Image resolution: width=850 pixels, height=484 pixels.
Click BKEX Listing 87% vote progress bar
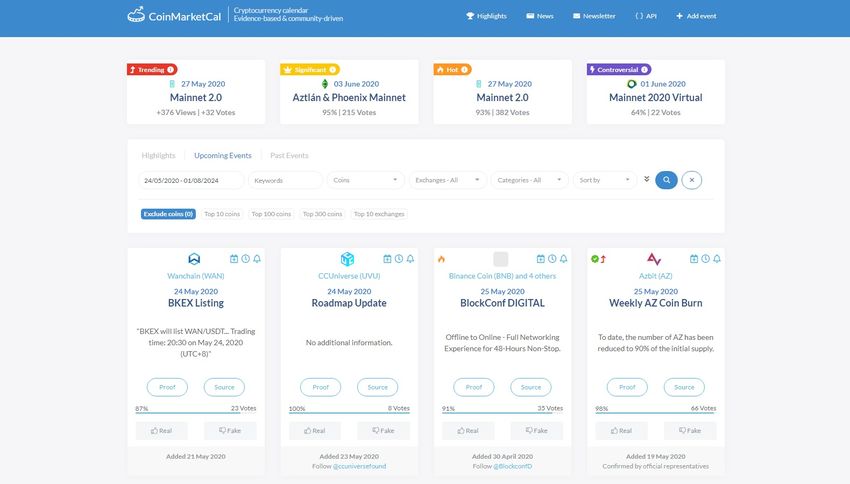tap(196, 413)
